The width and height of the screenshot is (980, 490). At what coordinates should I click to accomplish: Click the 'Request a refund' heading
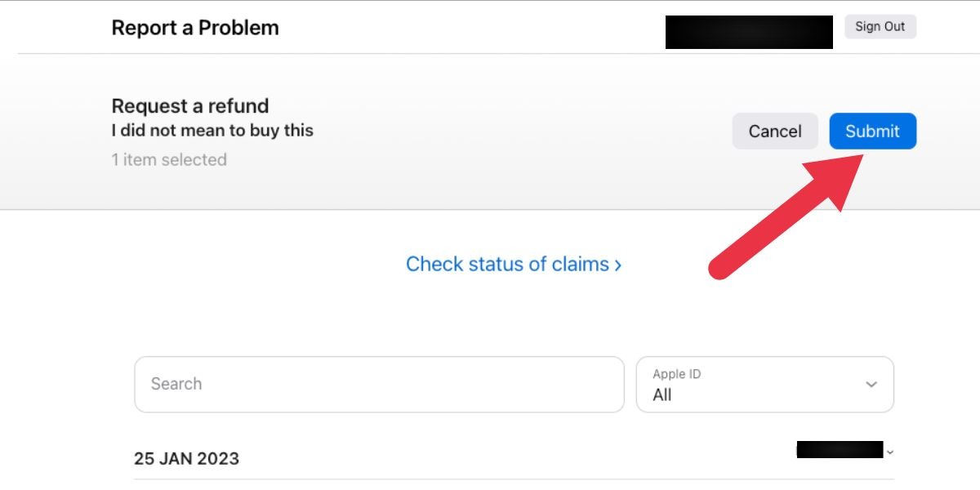(190, 106)
